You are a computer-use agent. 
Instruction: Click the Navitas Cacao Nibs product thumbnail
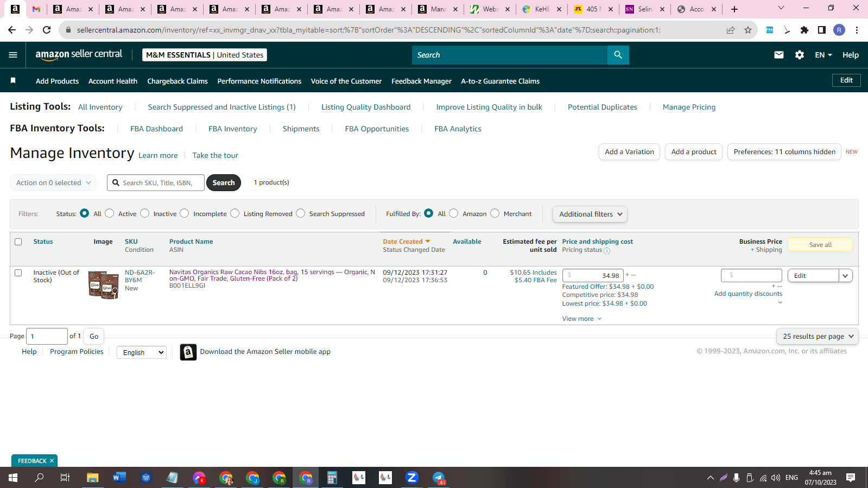point(103,285)
